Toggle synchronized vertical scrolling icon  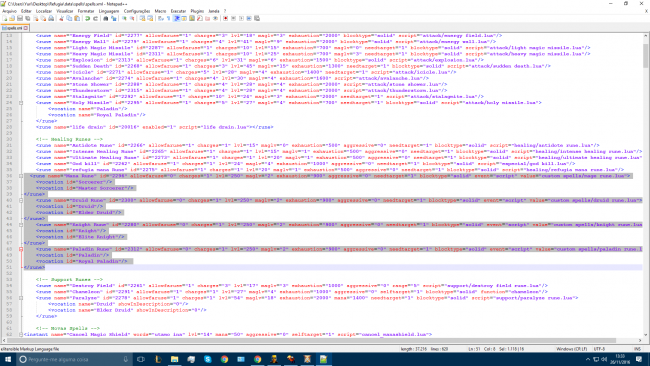pyautogui.click(x=142, y=18)
